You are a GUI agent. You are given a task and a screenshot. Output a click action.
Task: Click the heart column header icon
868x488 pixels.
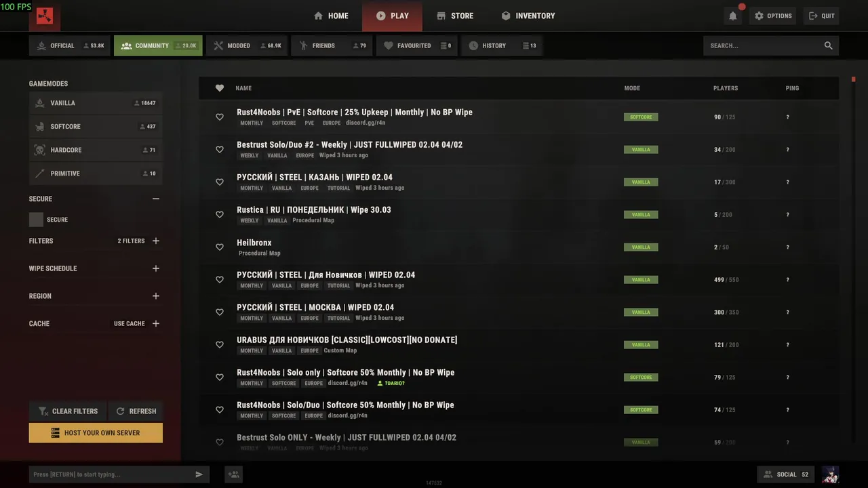pos(220,88)
